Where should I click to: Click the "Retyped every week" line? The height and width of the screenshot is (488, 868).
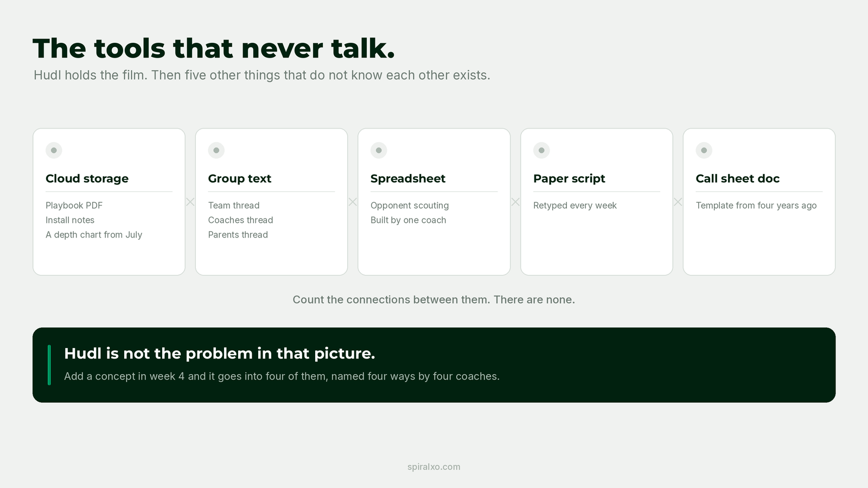575,206
